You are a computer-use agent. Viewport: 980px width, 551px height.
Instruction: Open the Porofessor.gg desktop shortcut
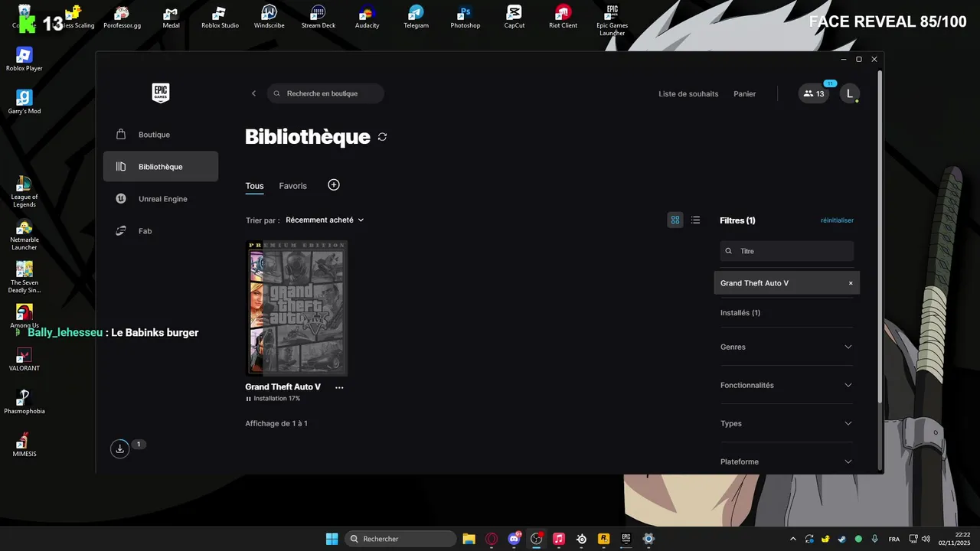[122, 17]
